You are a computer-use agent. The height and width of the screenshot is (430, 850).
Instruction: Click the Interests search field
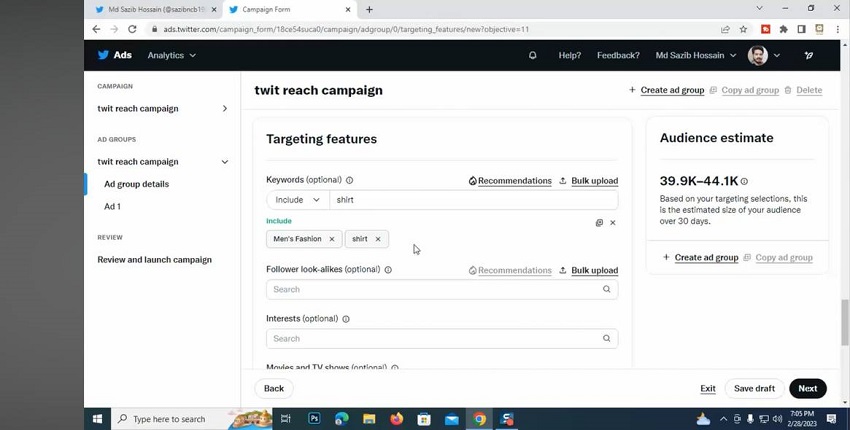[442, 338]
